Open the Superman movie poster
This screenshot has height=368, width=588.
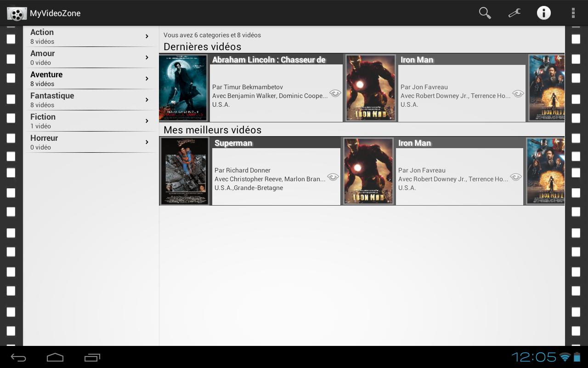pyautogui.click(x=184, y=171)
